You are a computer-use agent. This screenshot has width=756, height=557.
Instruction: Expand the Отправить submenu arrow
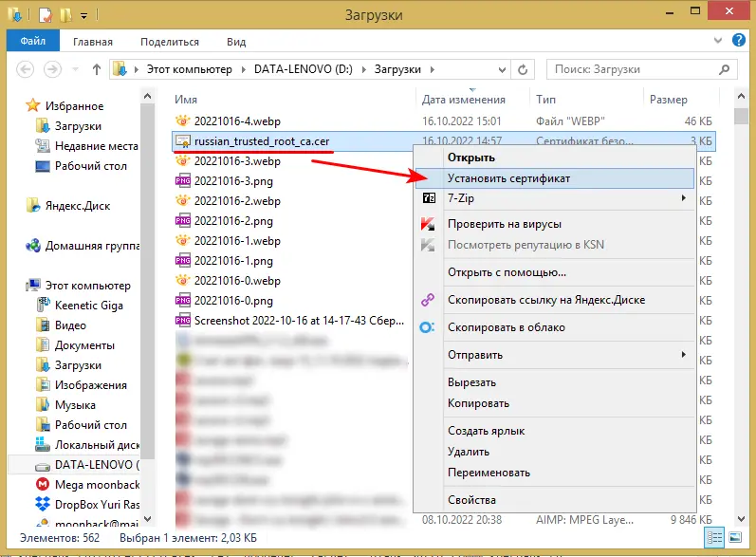coord(684,355)
